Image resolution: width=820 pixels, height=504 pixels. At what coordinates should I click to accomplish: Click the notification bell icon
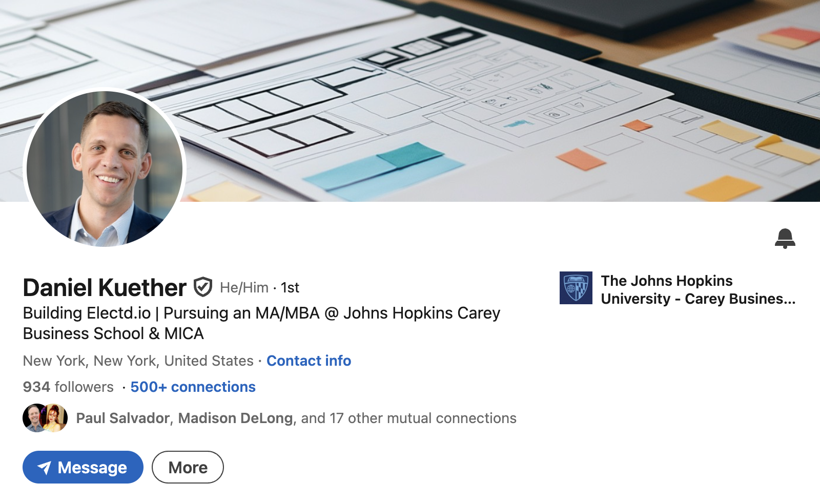click(x=785, y=239)
